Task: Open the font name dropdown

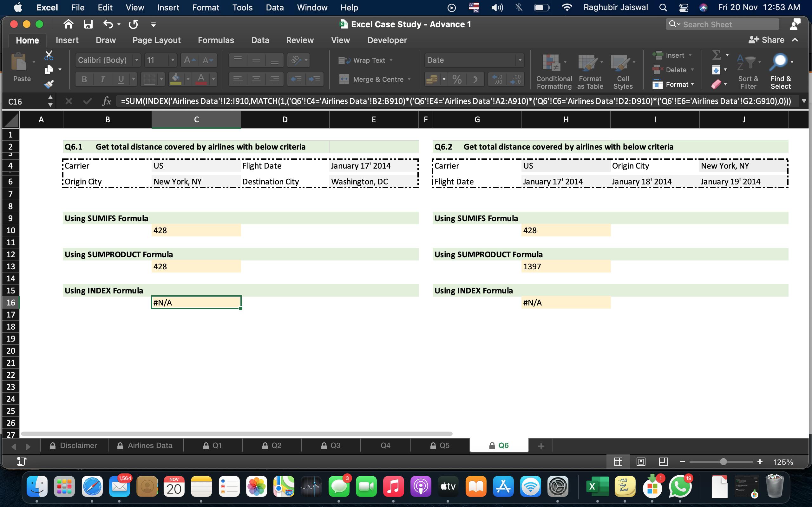Action: tap(137, 60)
